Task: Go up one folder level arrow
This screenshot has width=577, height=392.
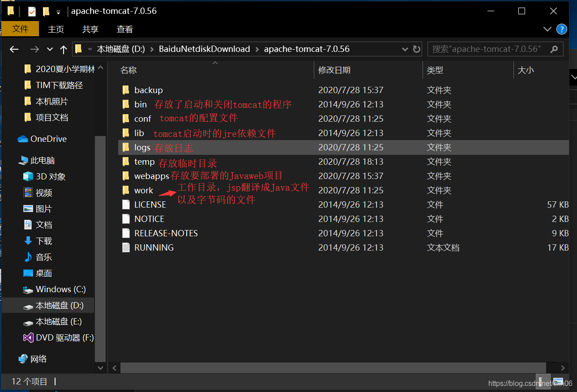Action: pos(64,49)
